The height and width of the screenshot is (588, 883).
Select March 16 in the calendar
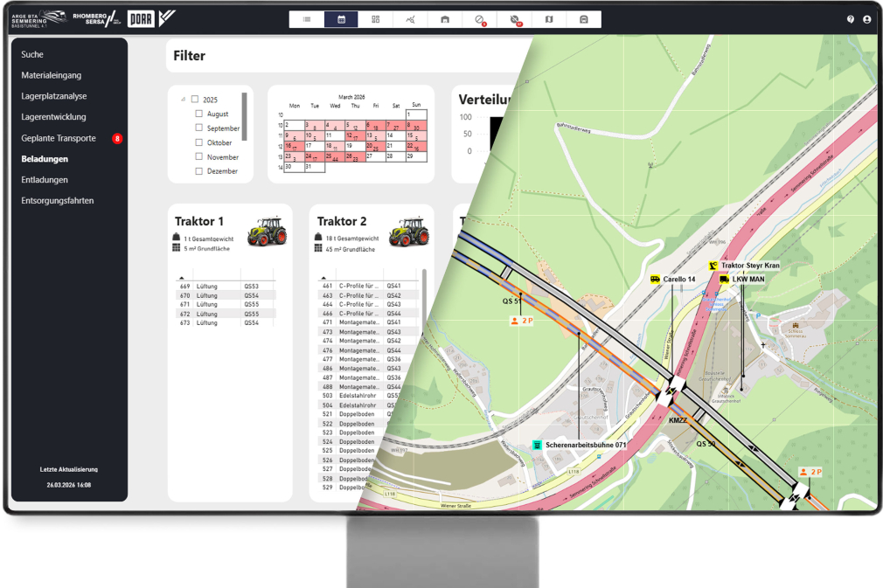294,146
